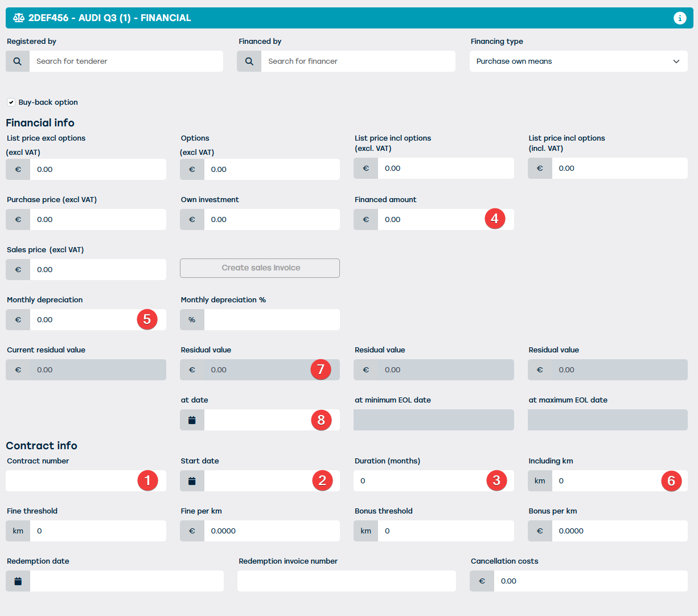Click the Monthly depreciation % field
Image resolution: width=698 pixels, height=616 pixels.
coord(272,320)
